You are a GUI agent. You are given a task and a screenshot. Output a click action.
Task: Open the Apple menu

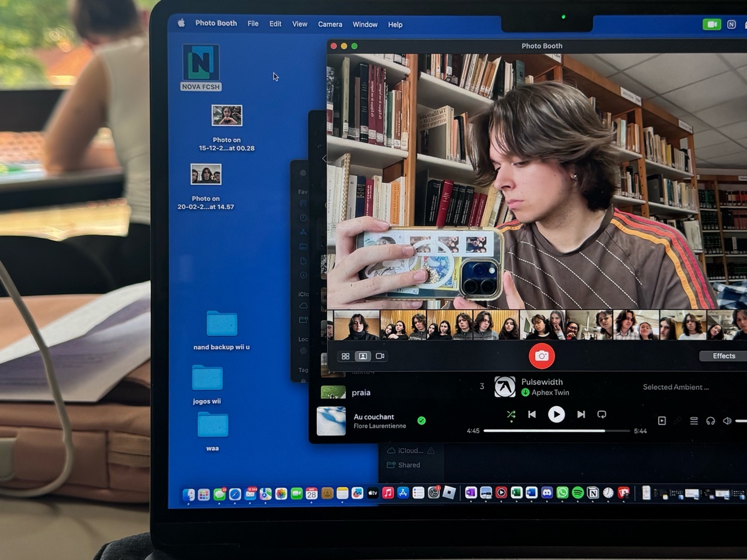tap(181, 23)
